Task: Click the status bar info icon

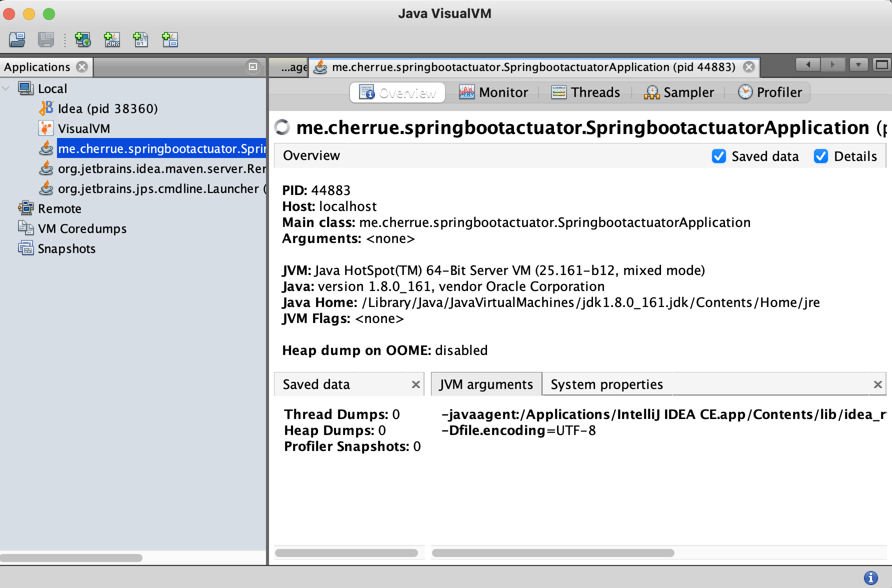Action: (x=870, y=577)
